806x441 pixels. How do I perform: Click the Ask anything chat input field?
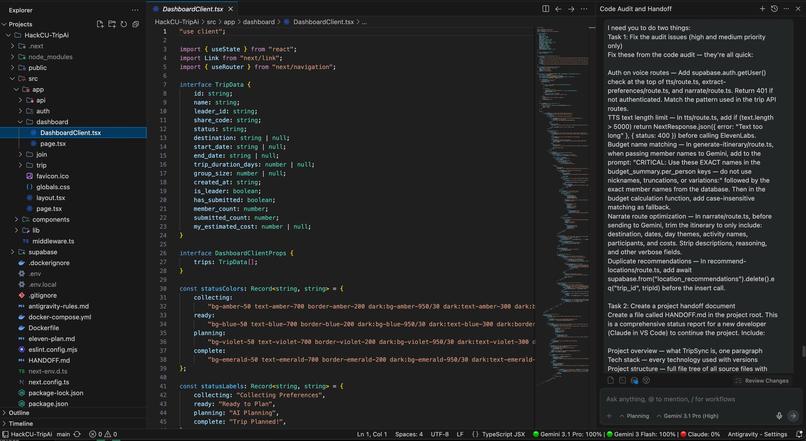click(699, 399)
